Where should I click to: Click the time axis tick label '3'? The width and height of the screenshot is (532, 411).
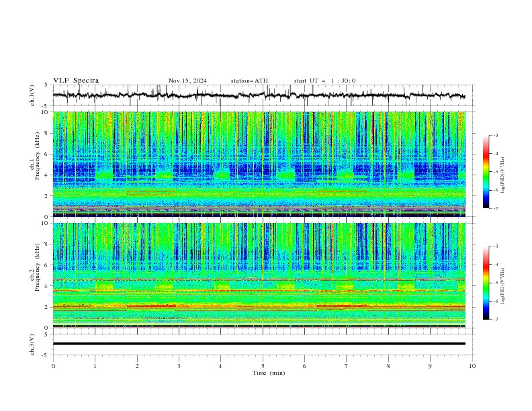[179, 366]
